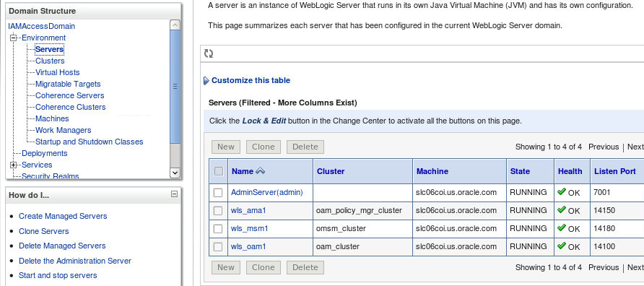Click the Delete button below the table

[305, 267]
